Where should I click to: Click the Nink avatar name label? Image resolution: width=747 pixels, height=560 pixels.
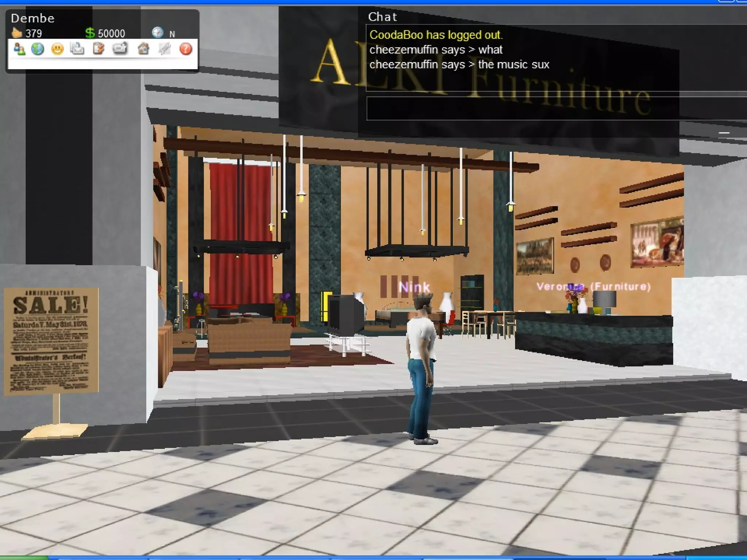pos(414,287)
